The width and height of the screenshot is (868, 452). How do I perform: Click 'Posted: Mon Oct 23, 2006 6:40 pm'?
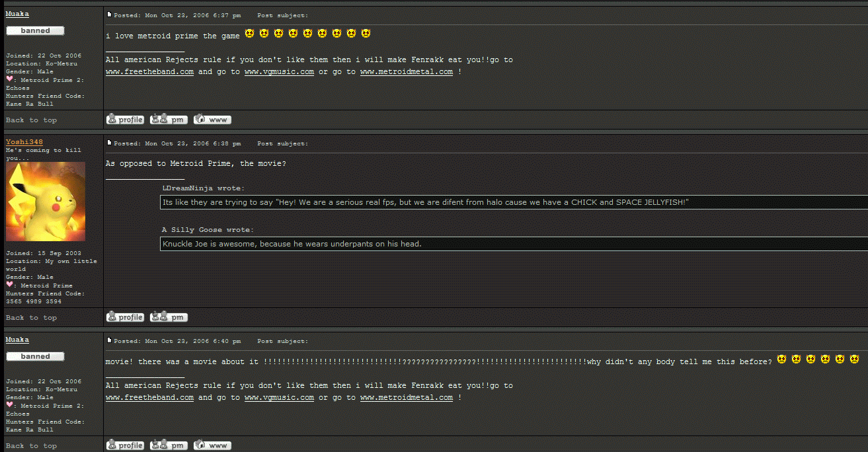(x=177, y=342)
